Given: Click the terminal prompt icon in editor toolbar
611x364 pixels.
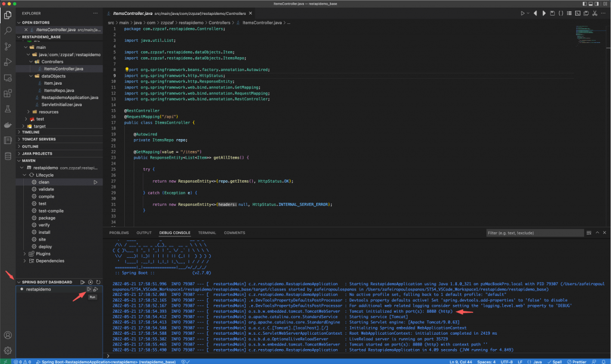Looking at the screenshot, I should (x=578, y=13).
